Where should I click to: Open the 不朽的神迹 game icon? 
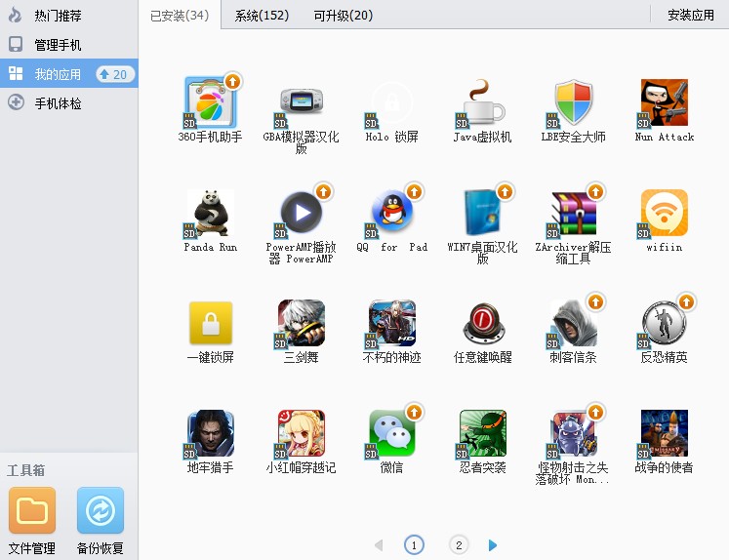click(x=392, y=323)
